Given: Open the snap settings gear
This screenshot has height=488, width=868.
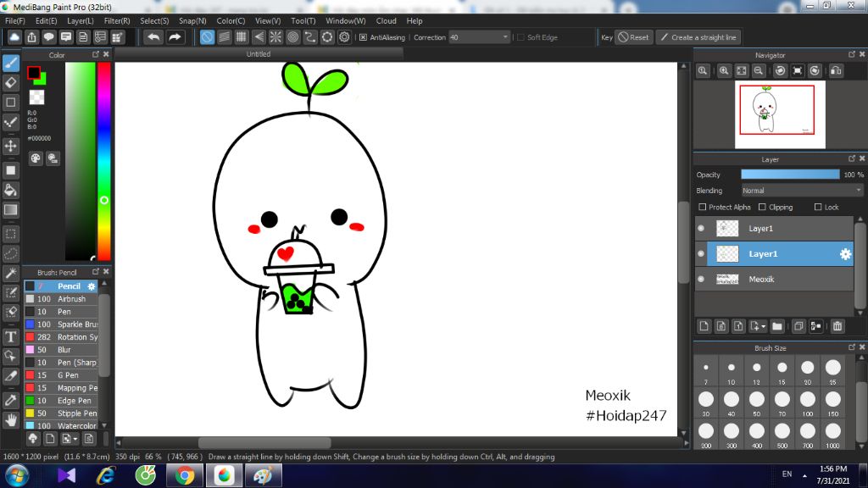Looking at the screenshot, I should click(344, 37).
